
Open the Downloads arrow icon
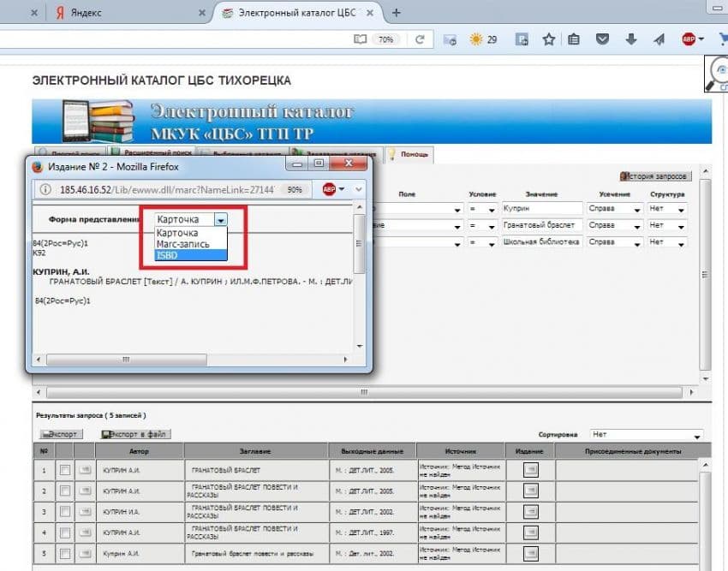pyautogui.click(x=631, y=39)
